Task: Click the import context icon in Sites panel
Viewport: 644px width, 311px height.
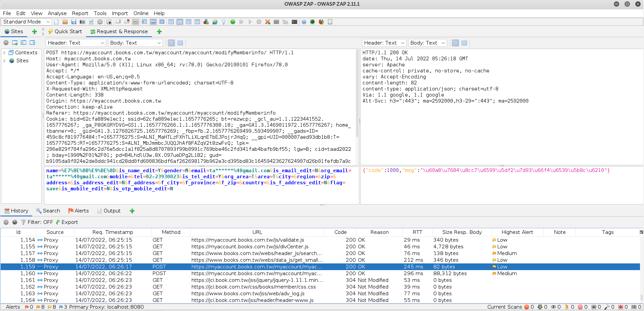Action: click(x=23, y=43)
